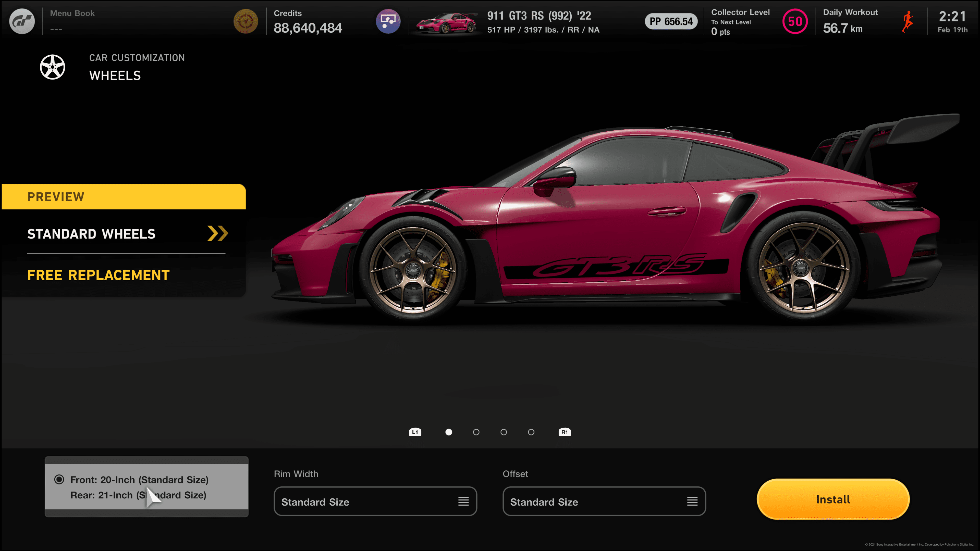Click the Rim Width list icon
This screenshot has width=980, height=551.
pyautogui.click(x=463, y=502)
